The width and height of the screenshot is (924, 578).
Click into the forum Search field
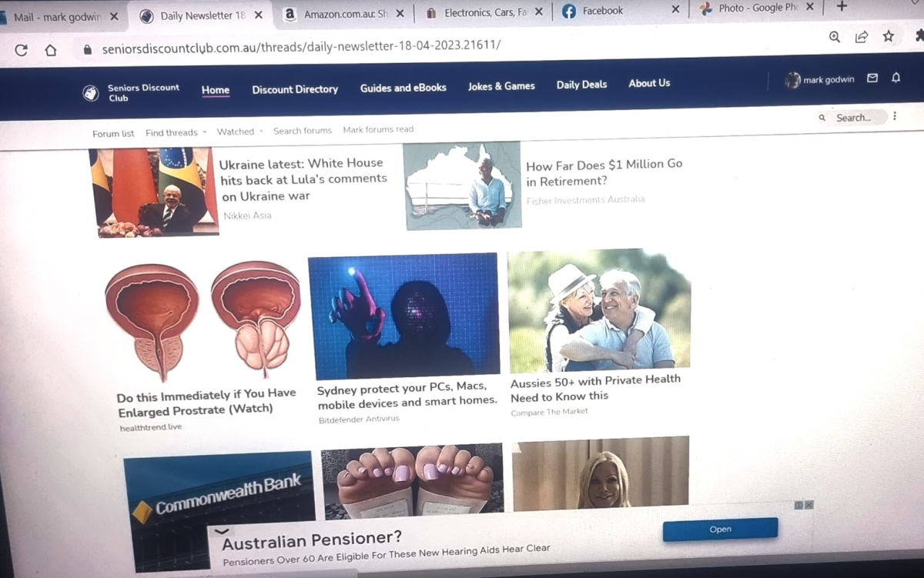pos(853,118)
